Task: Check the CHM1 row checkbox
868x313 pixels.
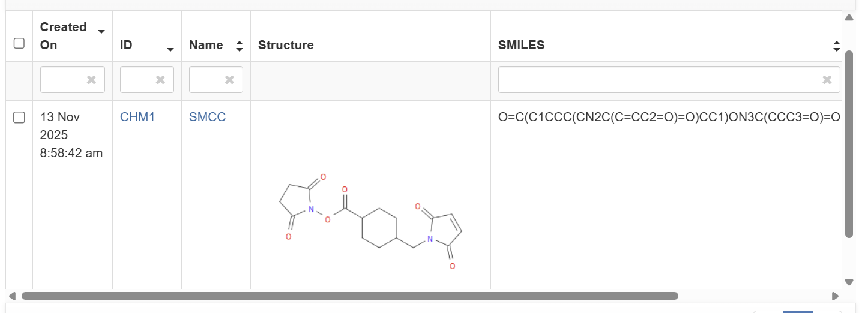Action: (x=19, y=118)
